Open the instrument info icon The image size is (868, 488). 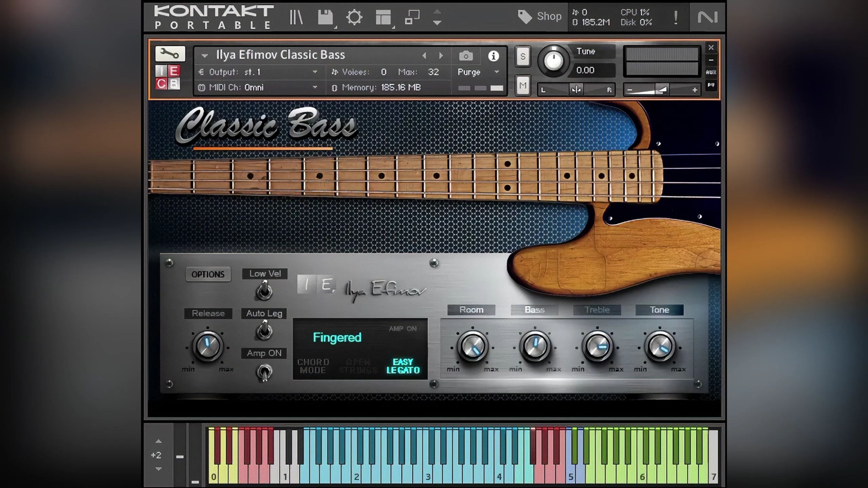(493, 56)
